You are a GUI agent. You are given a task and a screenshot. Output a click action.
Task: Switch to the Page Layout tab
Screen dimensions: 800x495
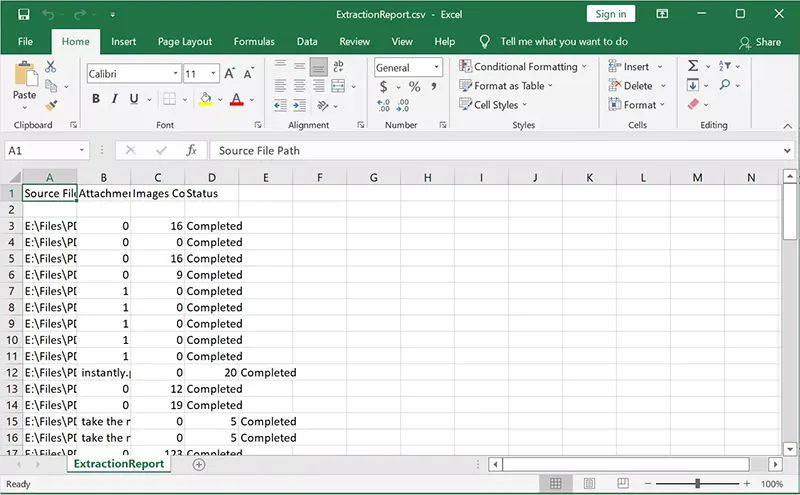coord(185,42)
